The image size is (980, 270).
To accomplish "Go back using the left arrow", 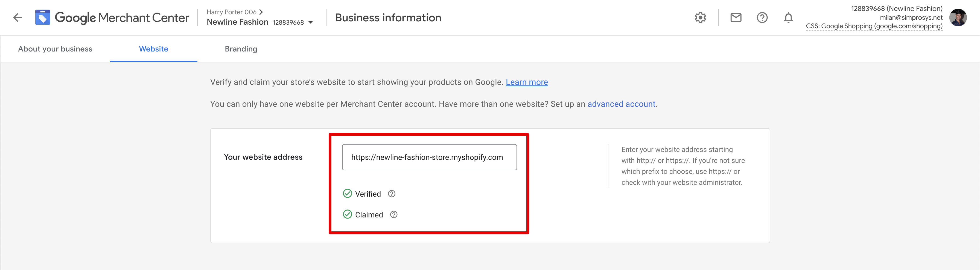I will point(17,18).
